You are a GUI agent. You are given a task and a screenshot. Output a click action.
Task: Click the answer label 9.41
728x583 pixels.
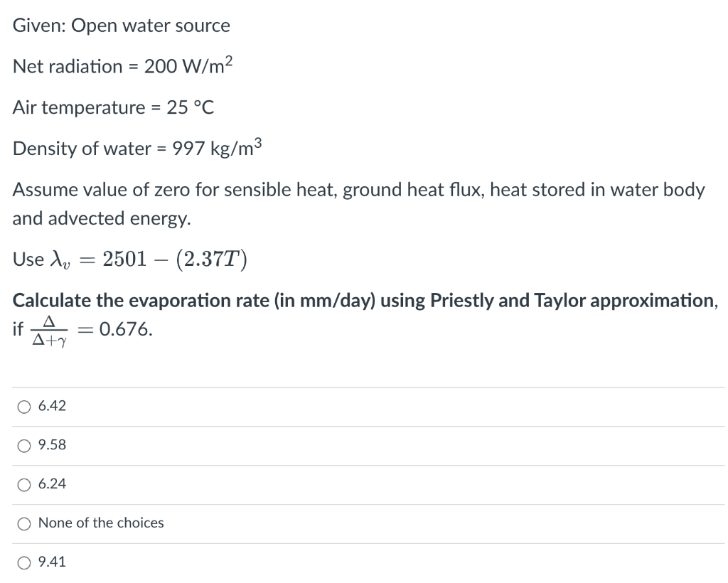[51, 562]
